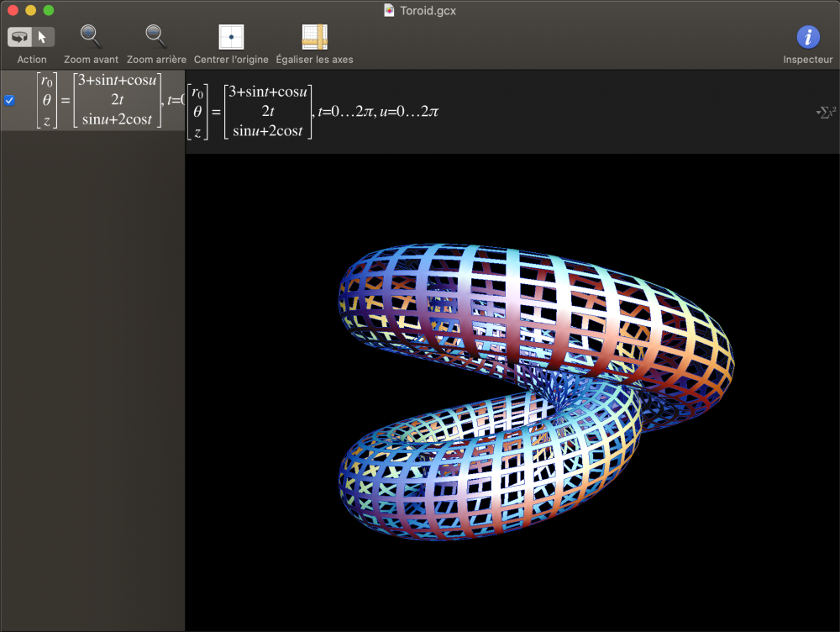
Task: Click the Zoom avant magnifier icon
Action: [x=91, y=36]
